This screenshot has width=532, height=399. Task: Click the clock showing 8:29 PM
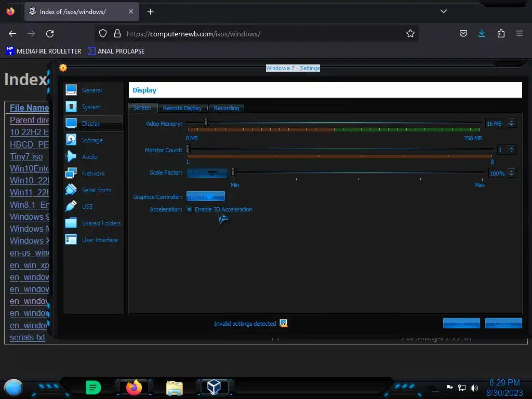point(504,383)
